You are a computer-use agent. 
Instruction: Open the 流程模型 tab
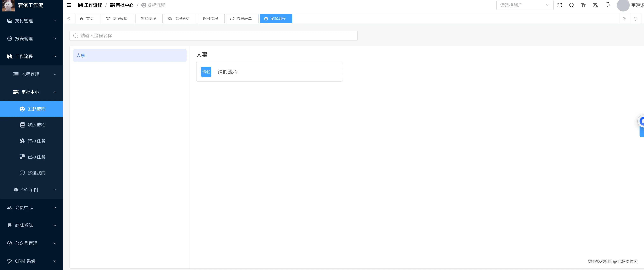118,18
